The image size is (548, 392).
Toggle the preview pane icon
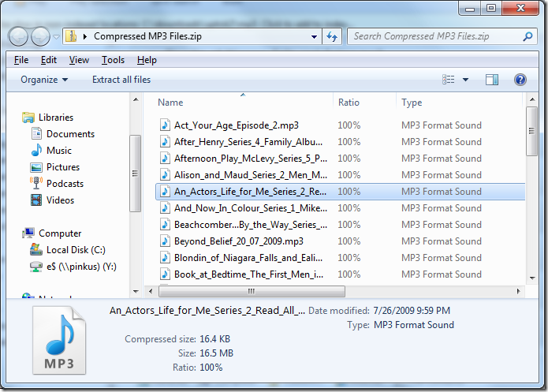pos(492,80)
